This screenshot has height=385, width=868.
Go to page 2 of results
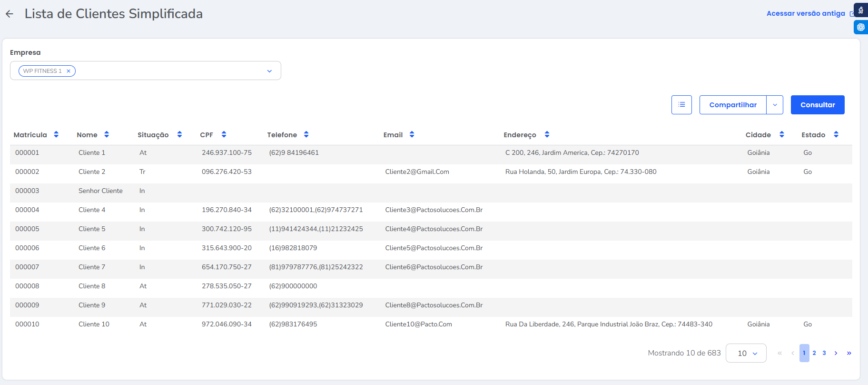[x=814, y=353]
